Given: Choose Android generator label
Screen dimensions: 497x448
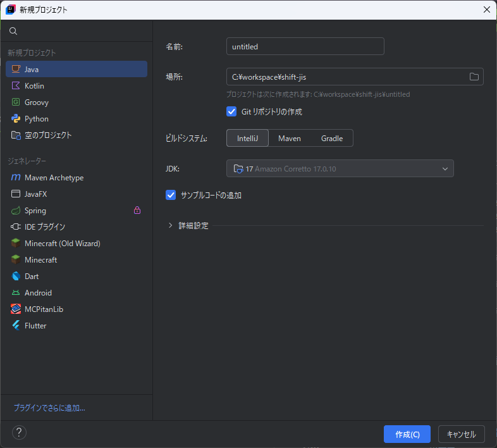Looking at the screenshot, I should click(x=38, y=293).
